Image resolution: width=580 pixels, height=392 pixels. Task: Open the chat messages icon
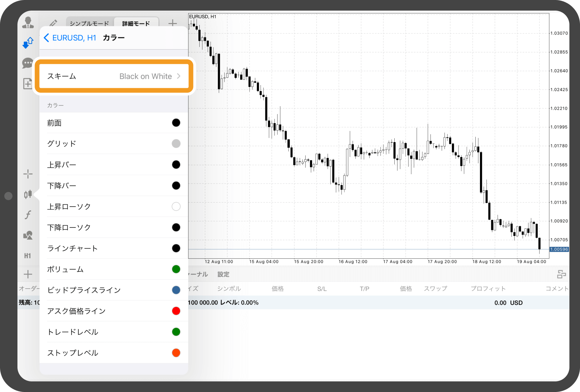tap(28, 63)
